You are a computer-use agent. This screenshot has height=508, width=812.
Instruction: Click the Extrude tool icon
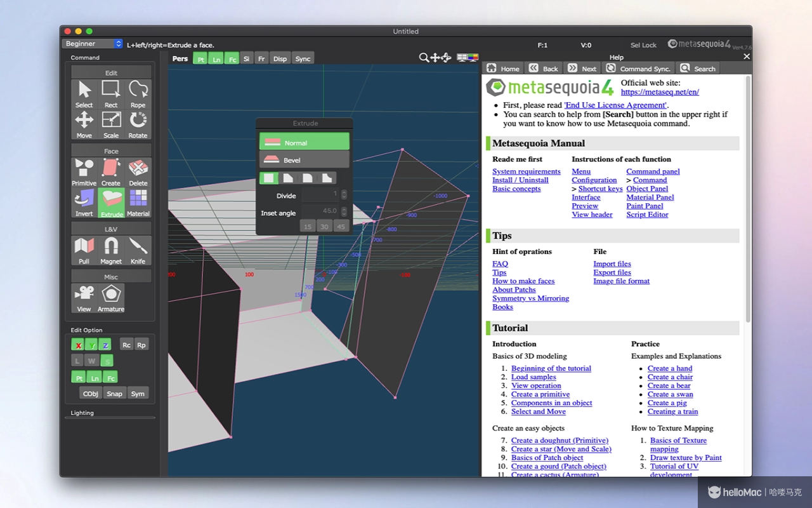[x=111, y=203]
